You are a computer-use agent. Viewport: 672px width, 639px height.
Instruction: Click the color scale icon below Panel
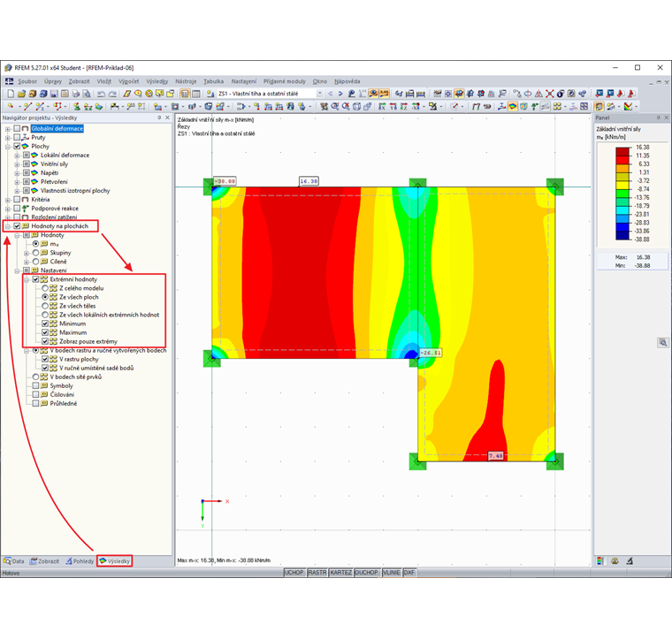600,560
